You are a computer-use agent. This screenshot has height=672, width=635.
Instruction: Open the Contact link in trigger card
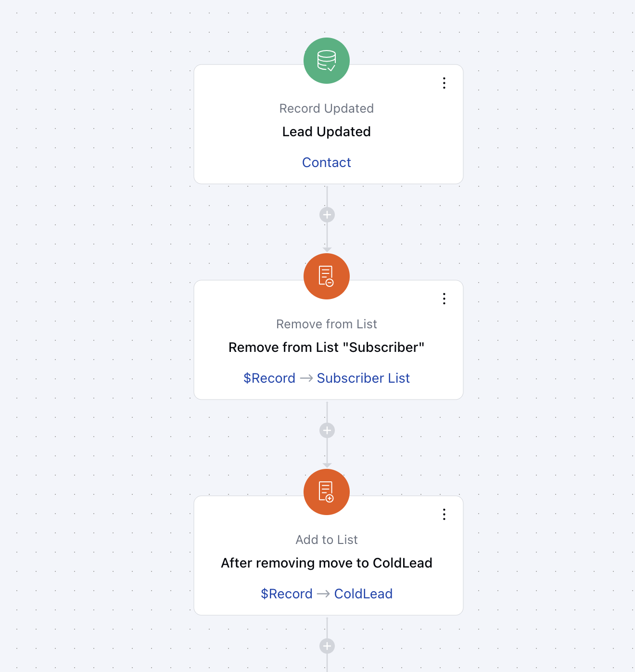tap(327, 163)
